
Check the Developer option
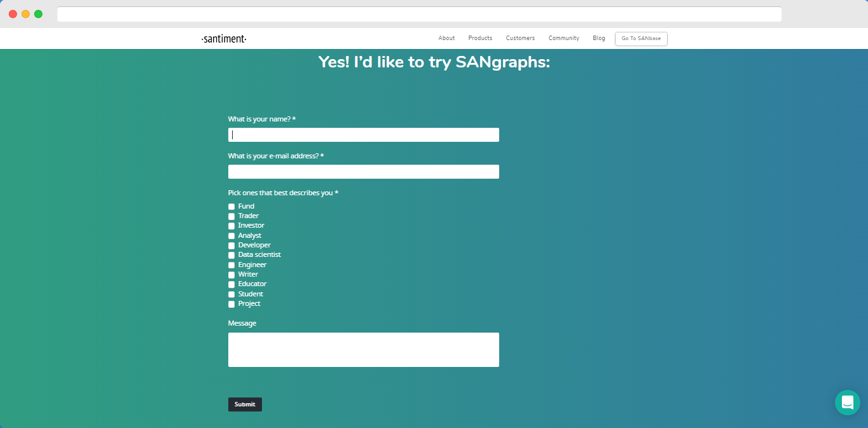pyautogui.click(x=231, y=245)
